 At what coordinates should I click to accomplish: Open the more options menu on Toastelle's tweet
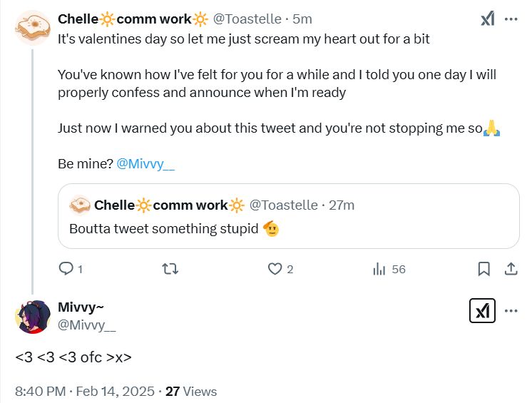pos(511,19)
